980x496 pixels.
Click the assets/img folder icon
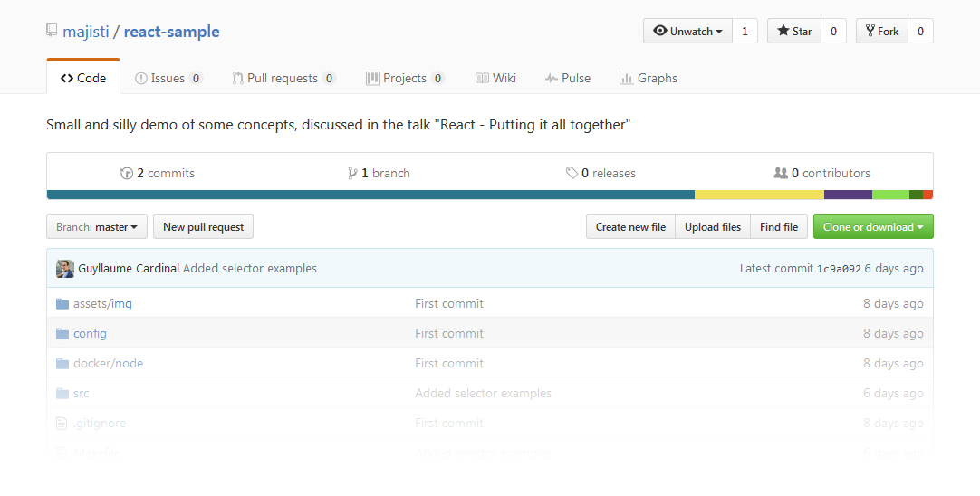click(62, 303)
